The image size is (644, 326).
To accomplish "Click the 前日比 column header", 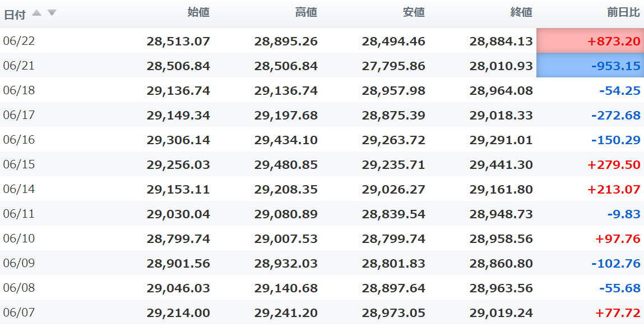I will coord(623,13).
